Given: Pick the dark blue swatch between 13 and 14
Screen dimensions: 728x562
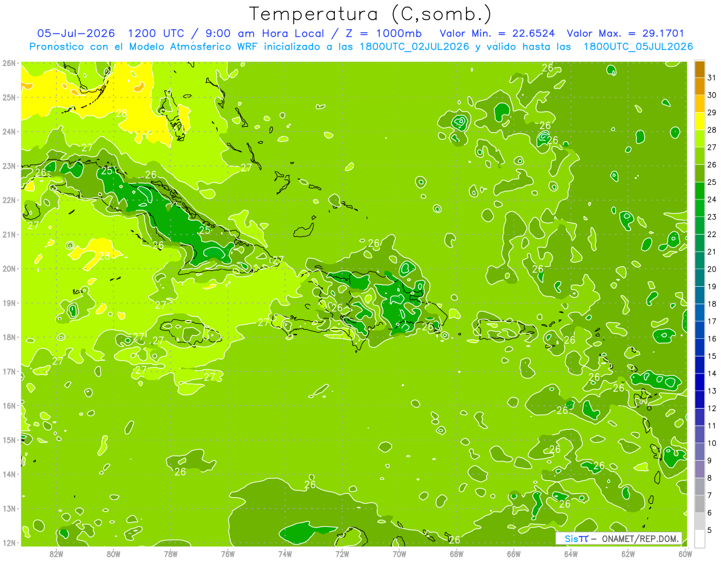Looking at the screenshot, I should click(x=699, y=382).
